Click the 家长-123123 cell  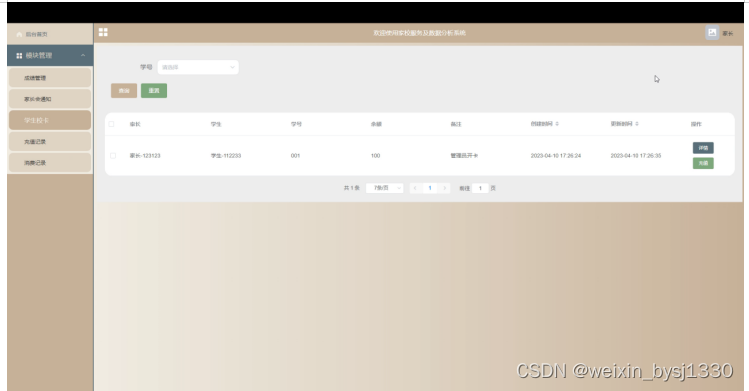145,156
